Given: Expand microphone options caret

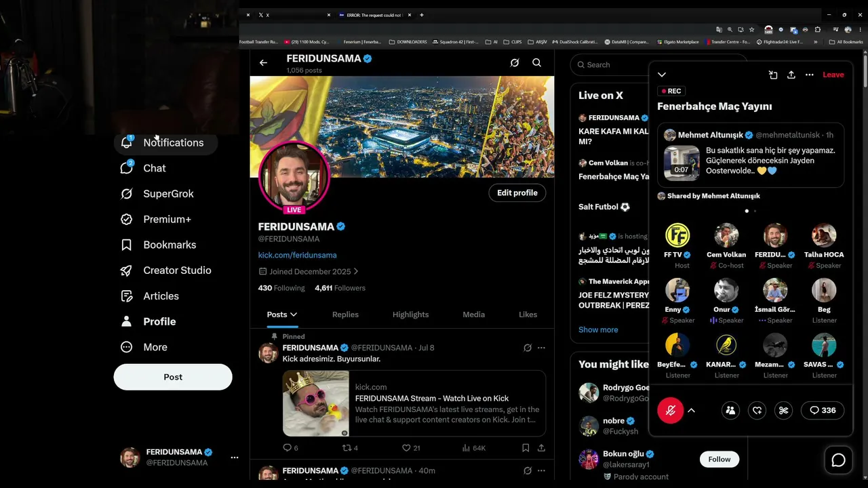Looking at the screenshot, I should tap(692, 410).
